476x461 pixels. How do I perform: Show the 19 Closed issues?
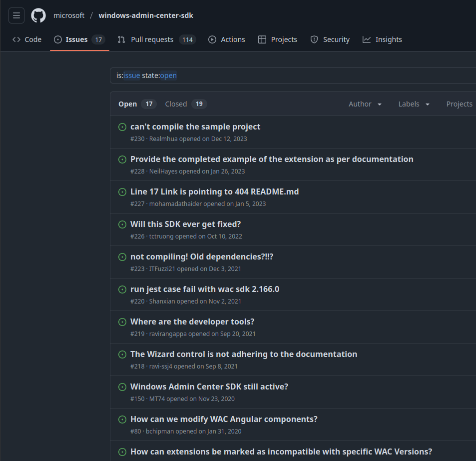tap(186, 104)
